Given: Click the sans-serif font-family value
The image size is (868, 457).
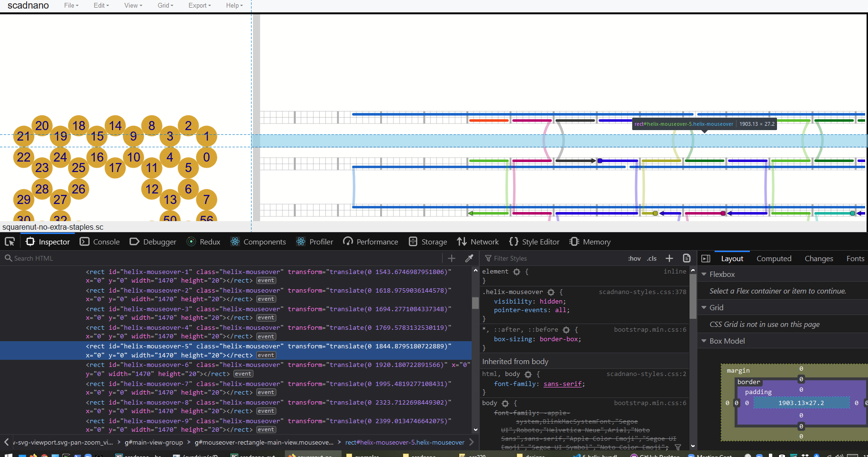Looking at the screenshot, I should pyautogui.click(x=562, y=384).
